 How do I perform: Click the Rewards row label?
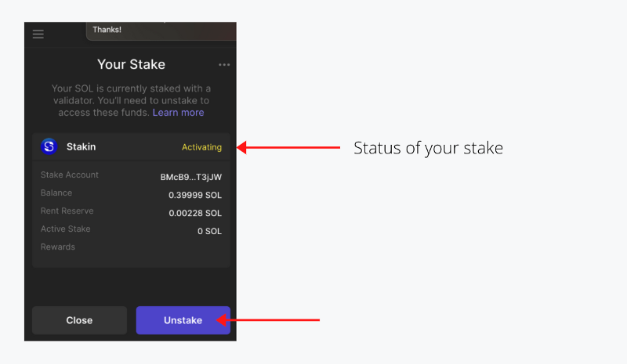click(x=57, y=247)
